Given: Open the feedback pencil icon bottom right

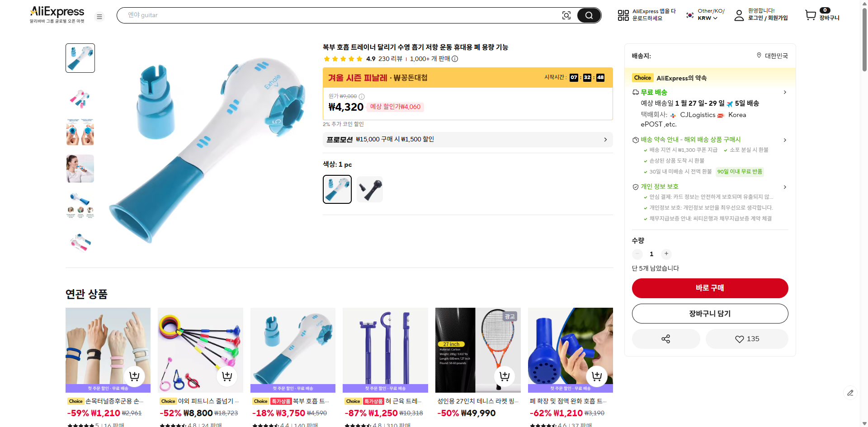Looking at the screenshot, I should tap(851, 393).
